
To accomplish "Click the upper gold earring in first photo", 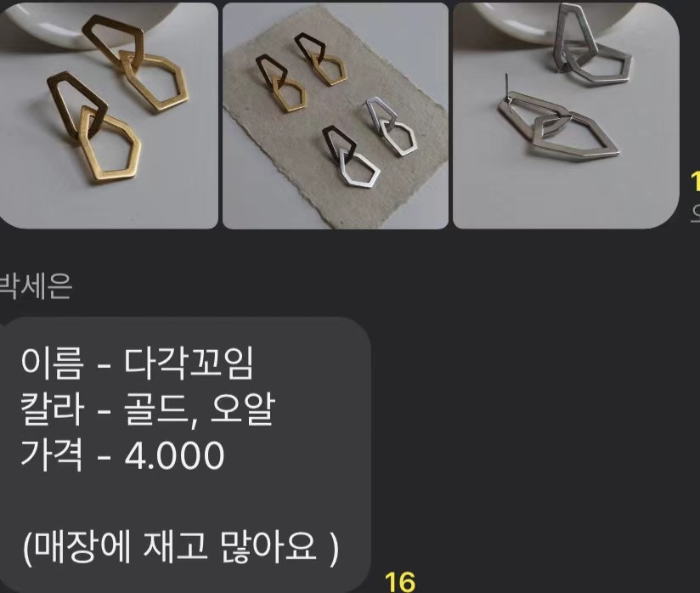I will [x=136, y=63].
